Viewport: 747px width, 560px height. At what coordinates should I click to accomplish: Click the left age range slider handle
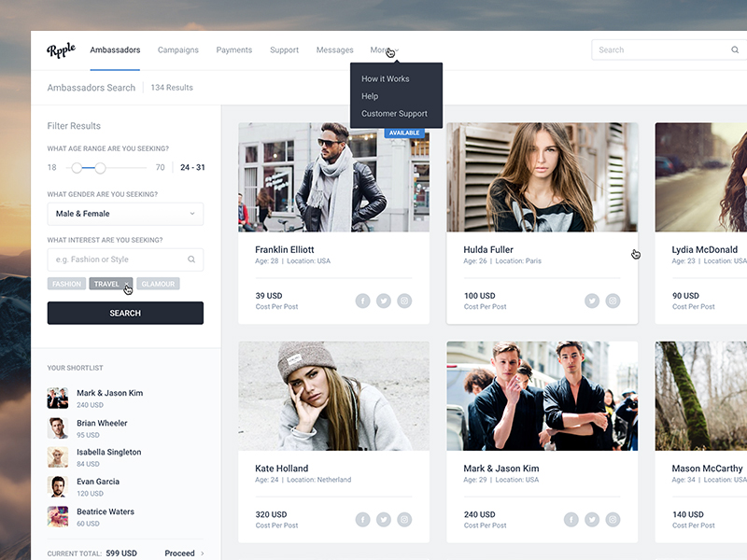point(77,168)
